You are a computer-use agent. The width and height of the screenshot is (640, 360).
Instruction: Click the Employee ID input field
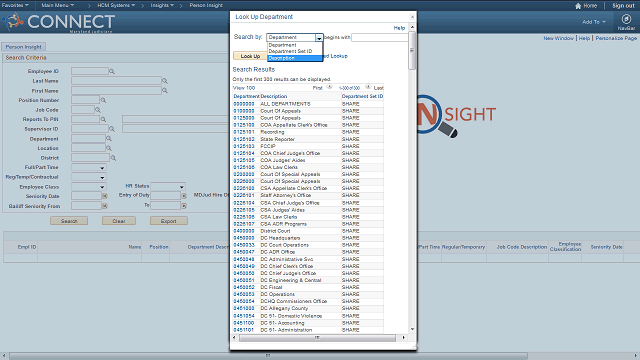(90, 71)
